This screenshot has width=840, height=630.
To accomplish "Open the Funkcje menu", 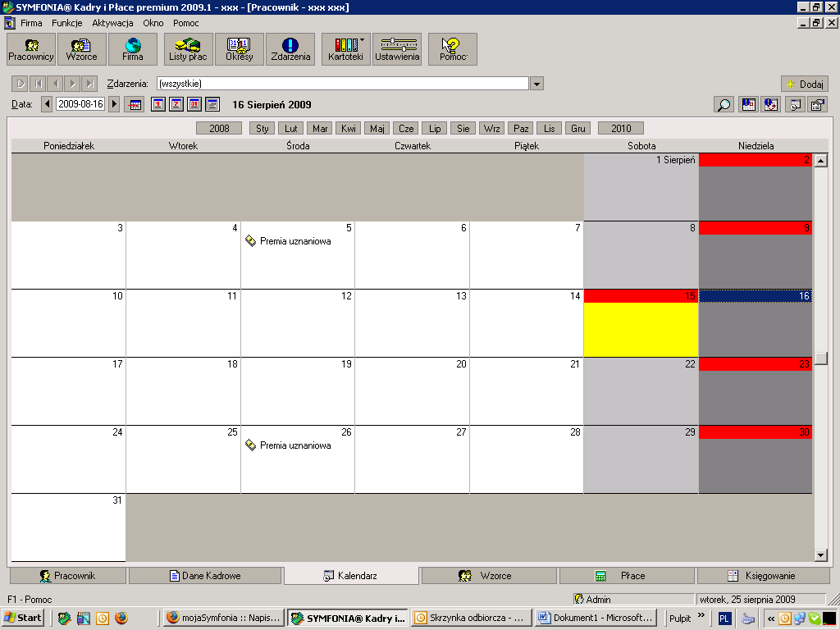I will coord(67,23).
